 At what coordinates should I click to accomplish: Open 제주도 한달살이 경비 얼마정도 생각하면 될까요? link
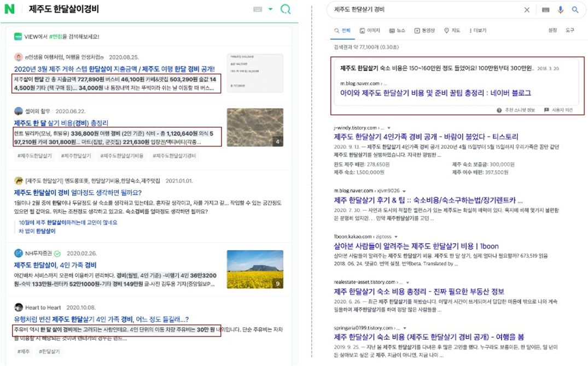pos(78,192)
